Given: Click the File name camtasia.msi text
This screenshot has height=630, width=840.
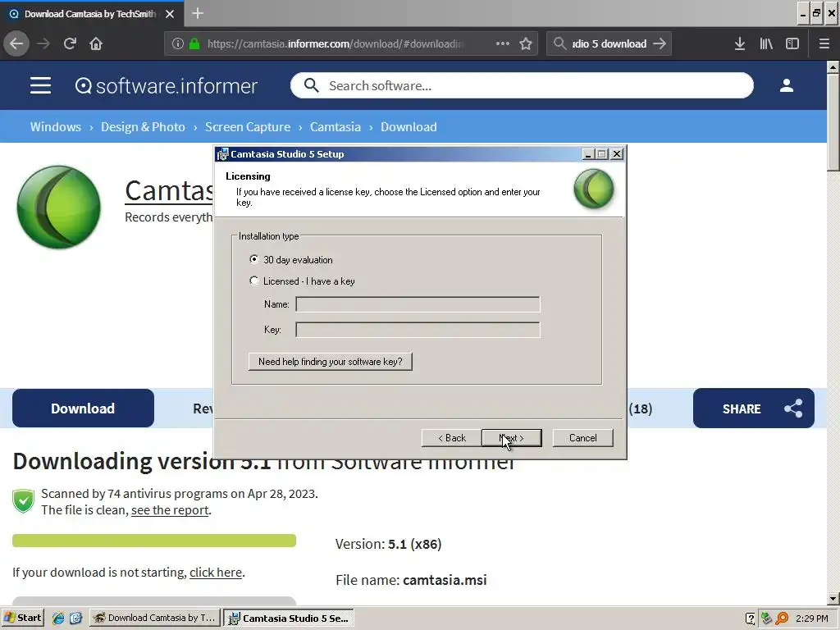Looking at the screenshot, I should (x=411, y=580).
